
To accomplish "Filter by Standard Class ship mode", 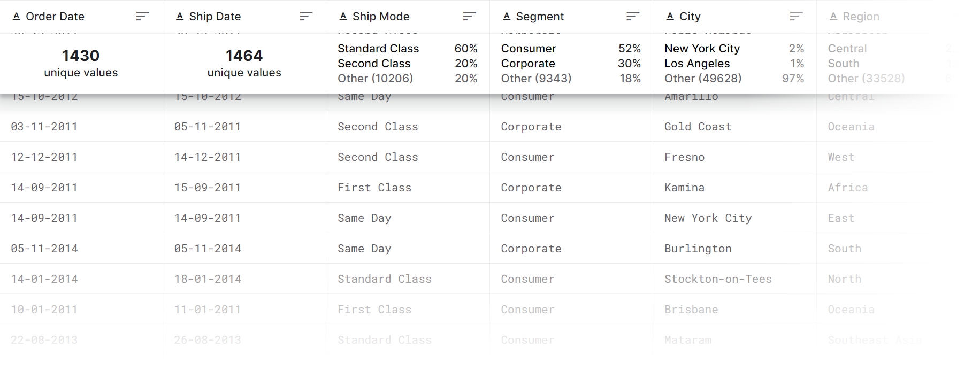I will [x=378, y=49].
